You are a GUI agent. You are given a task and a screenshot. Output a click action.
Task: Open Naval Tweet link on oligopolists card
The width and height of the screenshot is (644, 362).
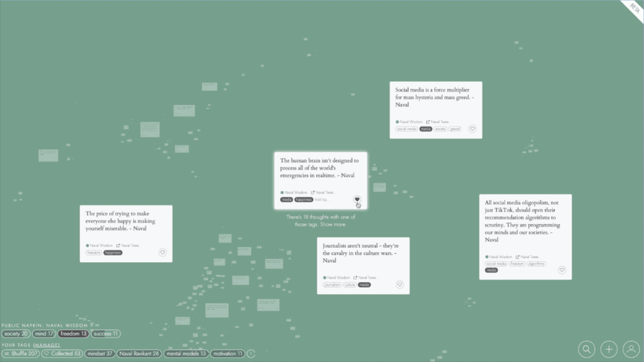click(x=527, y=257)
